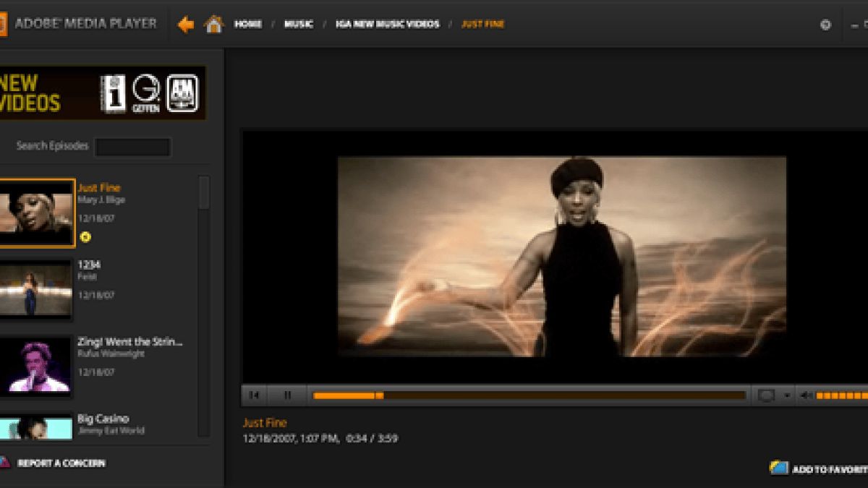
Task: Open the settings gear icon
Action: point(825,25)
